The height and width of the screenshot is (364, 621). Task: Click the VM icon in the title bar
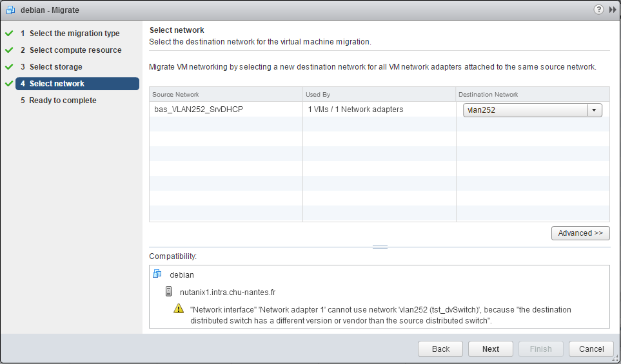tap(10, 10)
